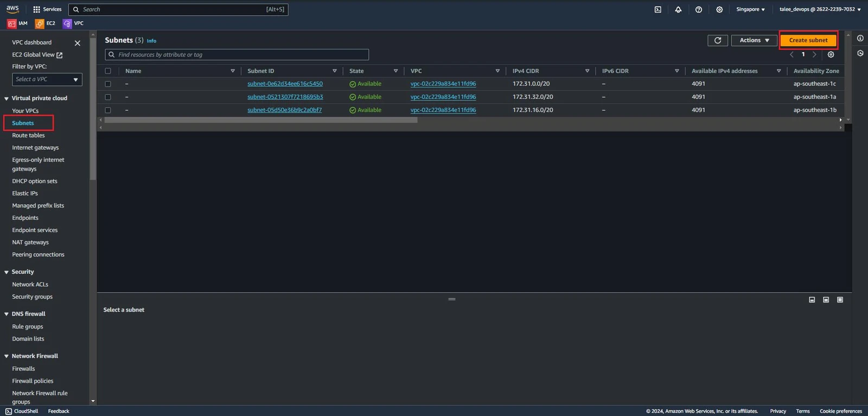
Task: Focus the Find resources filter field
Action: click(237, 55)
